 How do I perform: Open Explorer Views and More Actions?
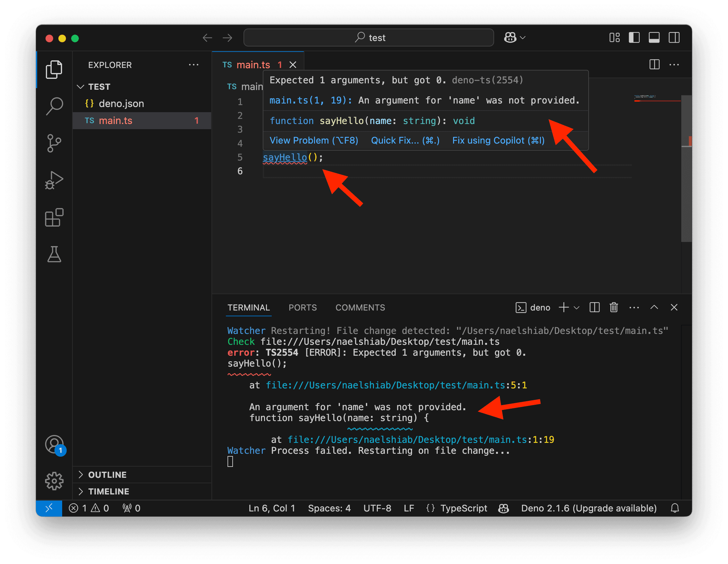(x=194, y=65)
